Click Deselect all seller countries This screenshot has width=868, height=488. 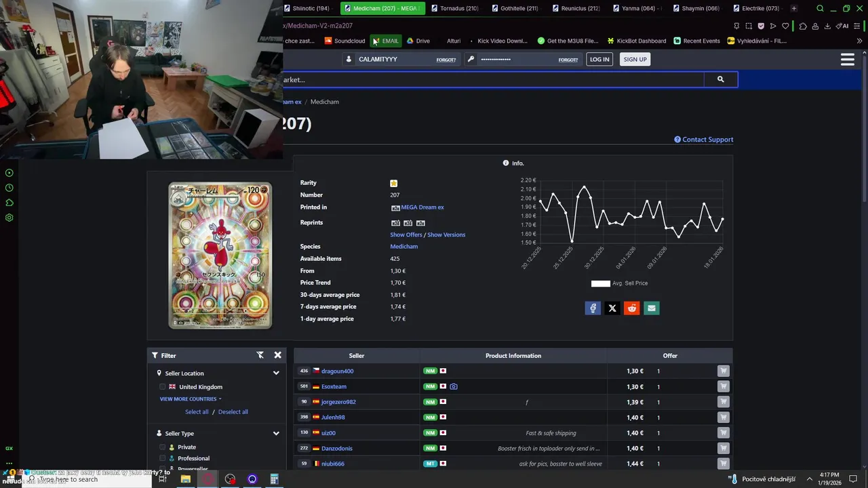coord(233,412)
